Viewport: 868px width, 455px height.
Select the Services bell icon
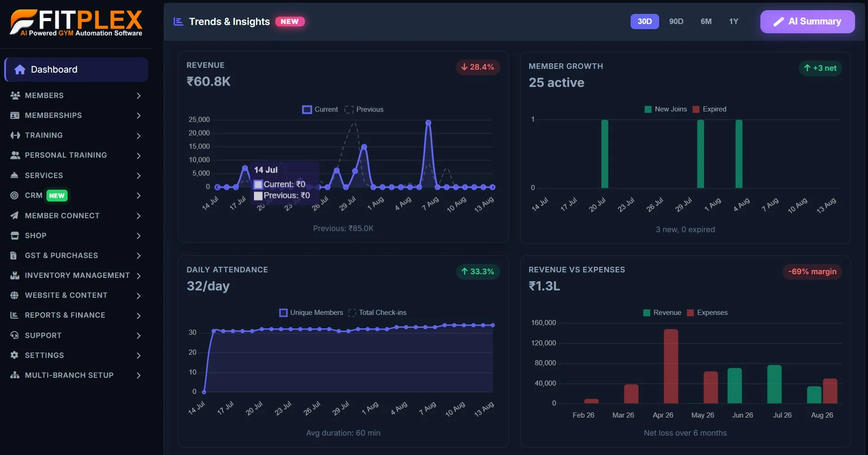(15, 175)
